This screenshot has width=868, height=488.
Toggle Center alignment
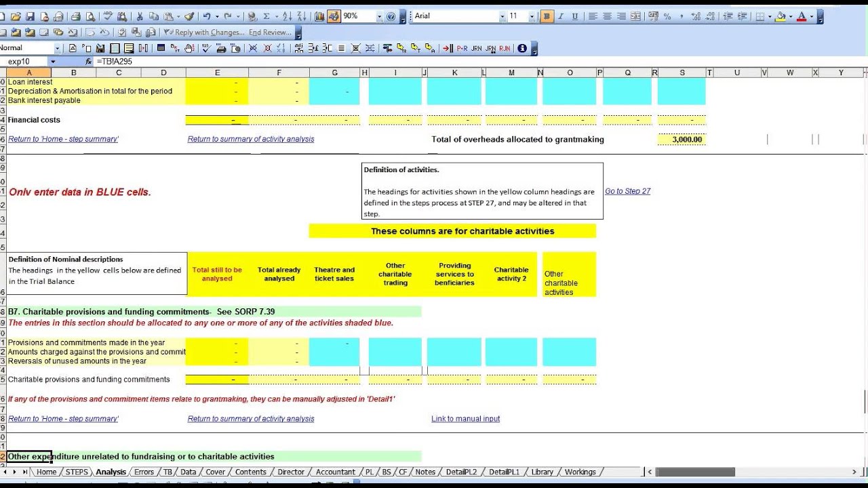pyautogui.click(x=607, y=16)
